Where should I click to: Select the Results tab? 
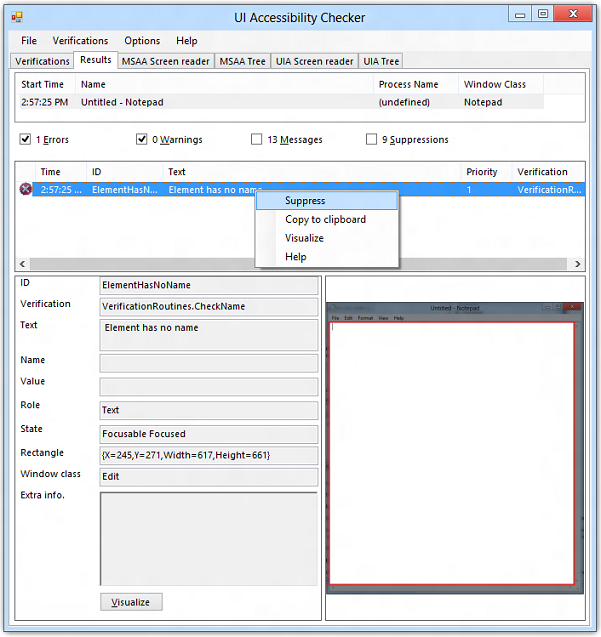[95, 60]
